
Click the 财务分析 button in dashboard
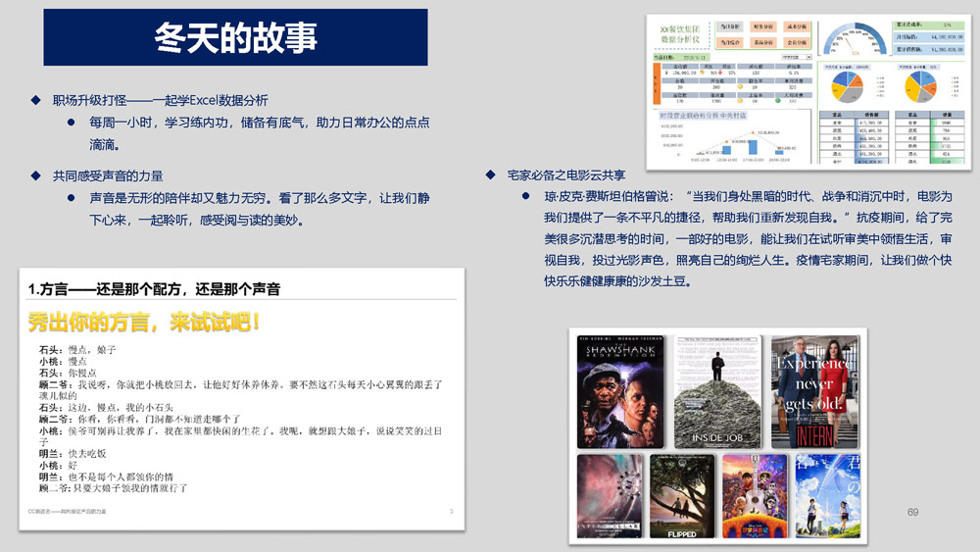pyautogui.click(x=763, y=26)
